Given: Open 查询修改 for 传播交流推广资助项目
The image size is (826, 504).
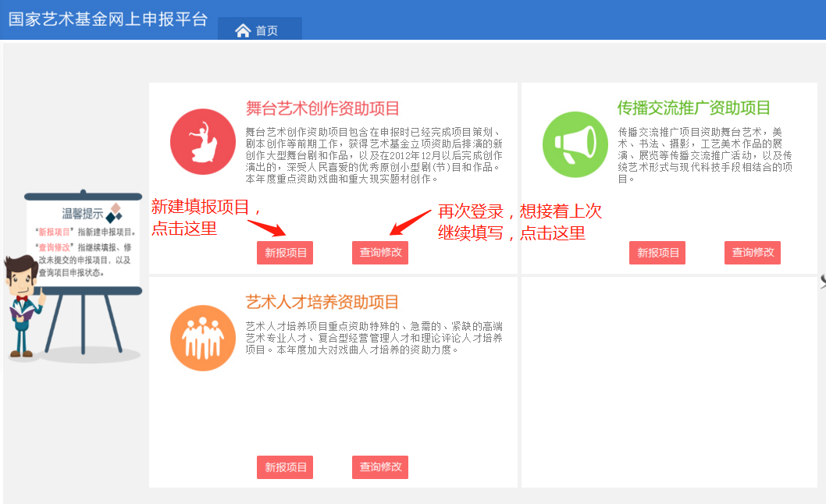Looking at the screenshot, I should point(752,253).
